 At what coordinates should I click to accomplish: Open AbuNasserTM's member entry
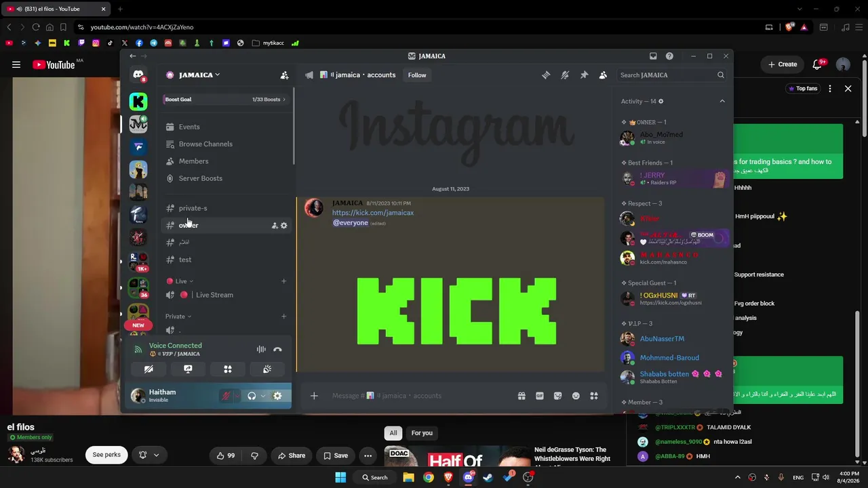[674, 339]
